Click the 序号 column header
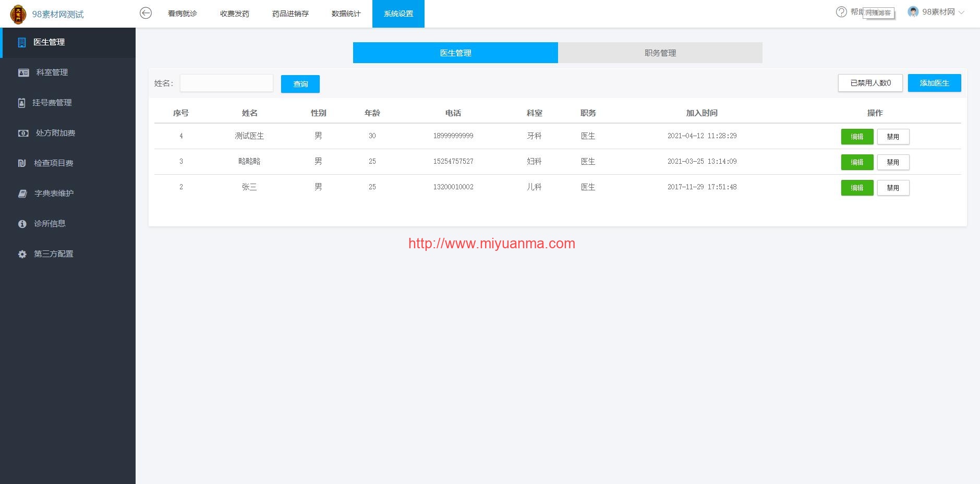980x484 pixels. (181, 113)
